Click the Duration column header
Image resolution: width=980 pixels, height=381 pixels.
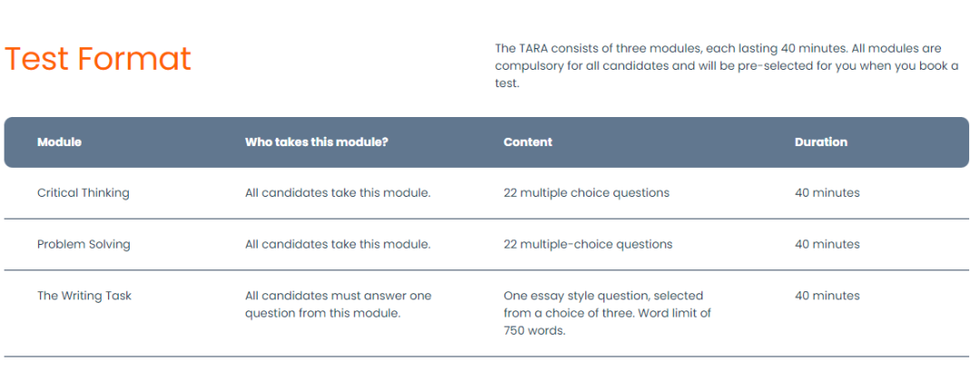[x=820, y=142]
